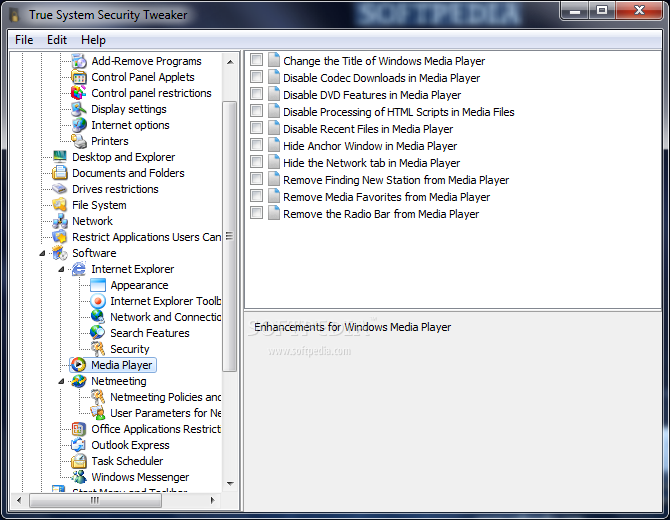Check Disable Processing of HTML Scripts checkbox
This screenshot has width=670, height=520.
pyautogui.click(x=256, y=111)
